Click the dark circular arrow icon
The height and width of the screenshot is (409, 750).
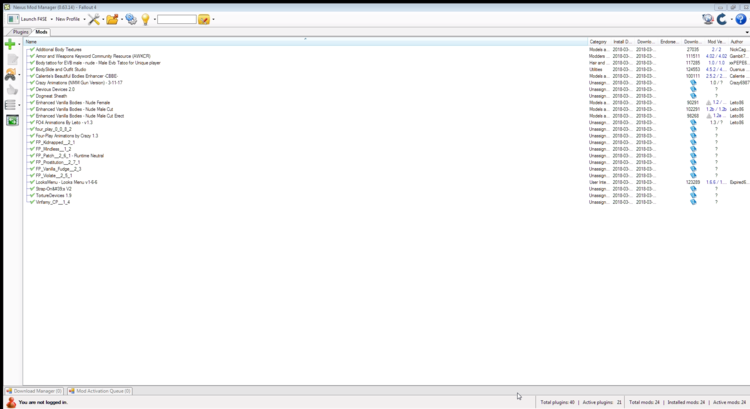coord(722,19)
